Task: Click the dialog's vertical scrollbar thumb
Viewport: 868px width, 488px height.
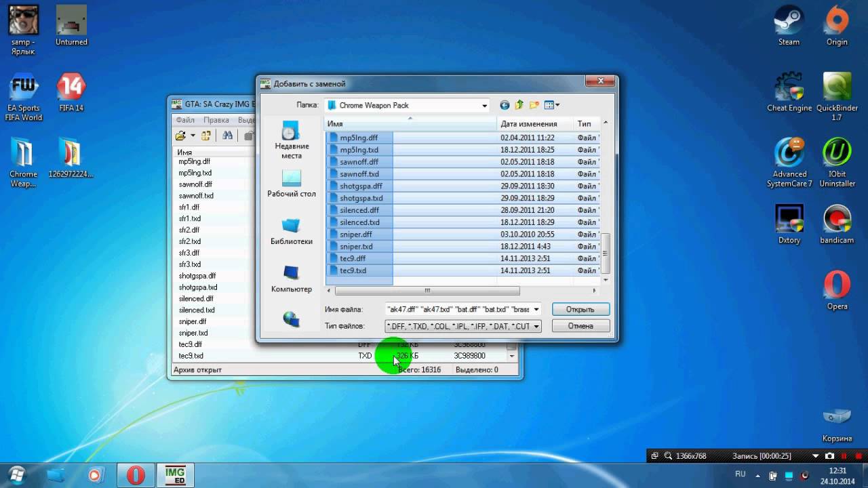Action: tap(606, 253)
